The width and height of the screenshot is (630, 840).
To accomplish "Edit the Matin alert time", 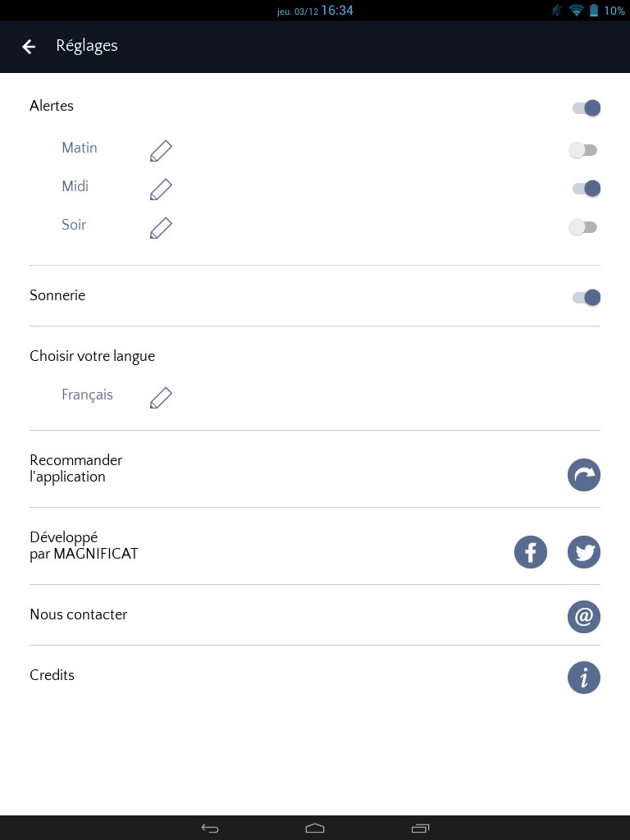I will 161,150.
